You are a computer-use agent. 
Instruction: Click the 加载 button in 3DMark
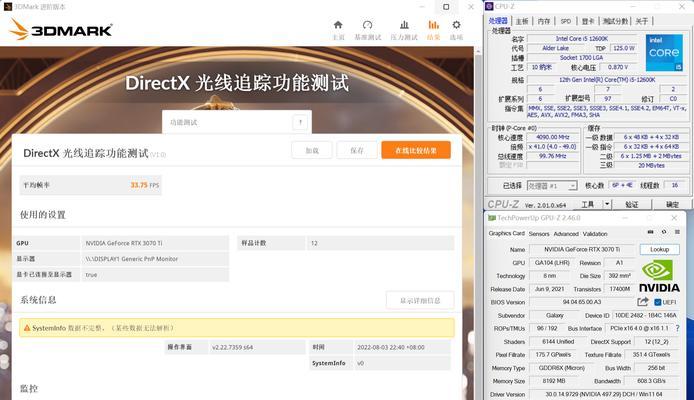click(312, 150)
